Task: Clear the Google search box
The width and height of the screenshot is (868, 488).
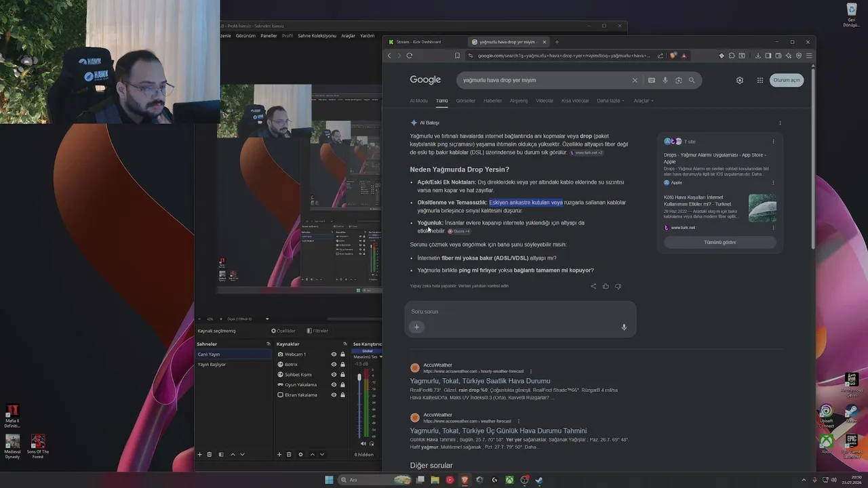Action: [x=635, y=80]
